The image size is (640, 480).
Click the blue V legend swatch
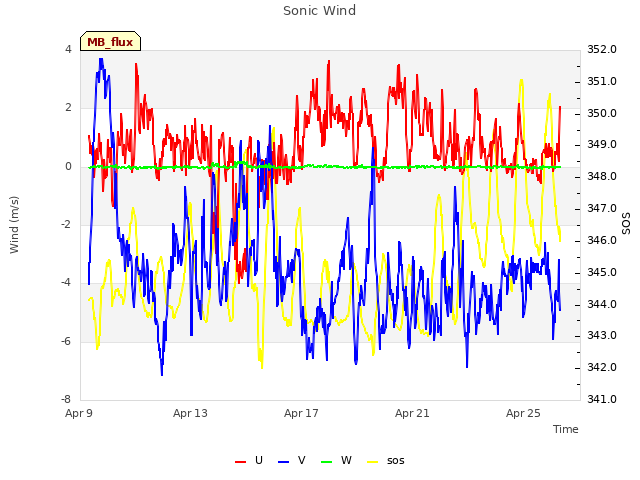click(x=283, y=462)
